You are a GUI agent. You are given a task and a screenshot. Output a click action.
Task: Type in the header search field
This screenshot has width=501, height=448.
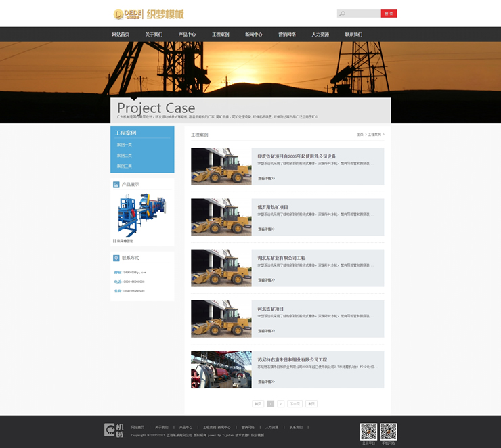pyautogui.click(x=363, y=14)
